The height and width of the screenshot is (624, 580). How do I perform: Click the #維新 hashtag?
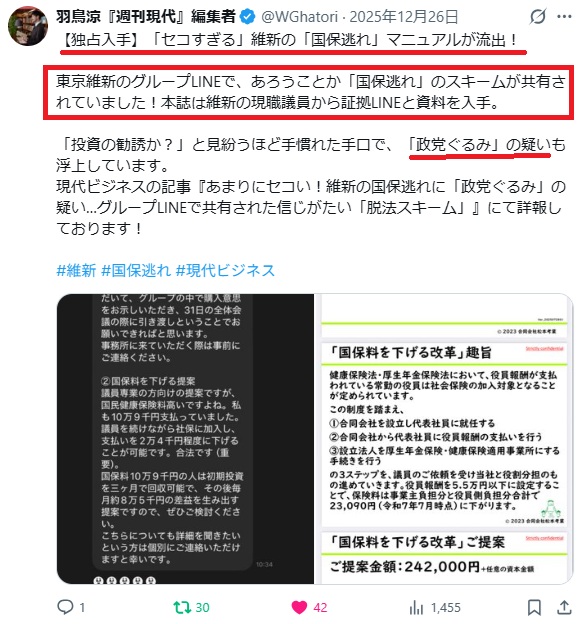(x=76, y=271)
